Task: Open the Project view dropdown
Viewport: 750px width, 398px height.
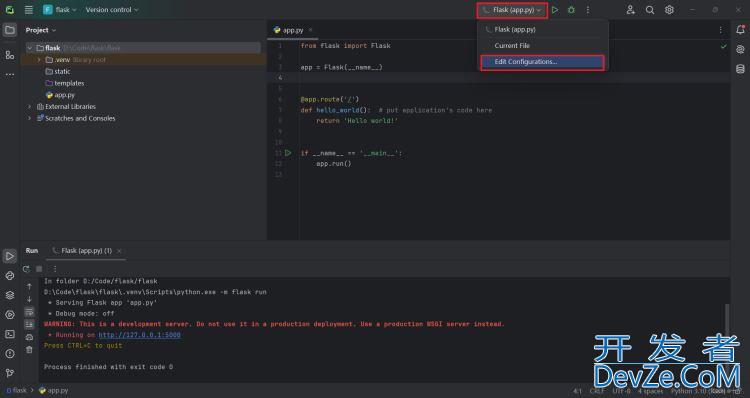Action: coord(41,30)
